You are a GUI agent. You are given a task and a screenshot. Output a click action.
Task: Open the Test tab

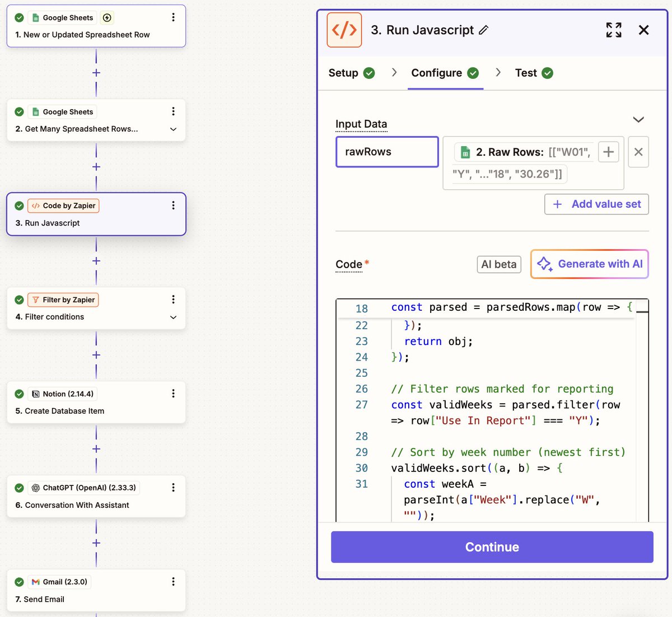pos(534,73)
